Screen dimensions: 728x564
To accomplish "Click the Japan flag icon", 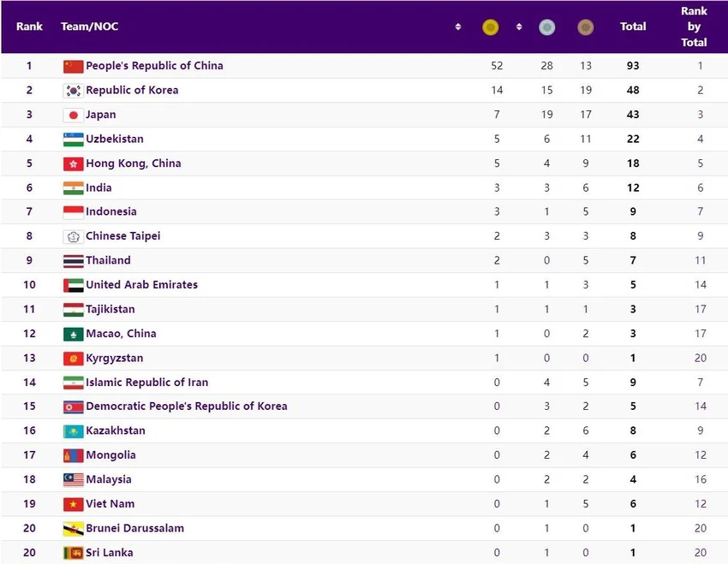I will (x=74, y=115).
